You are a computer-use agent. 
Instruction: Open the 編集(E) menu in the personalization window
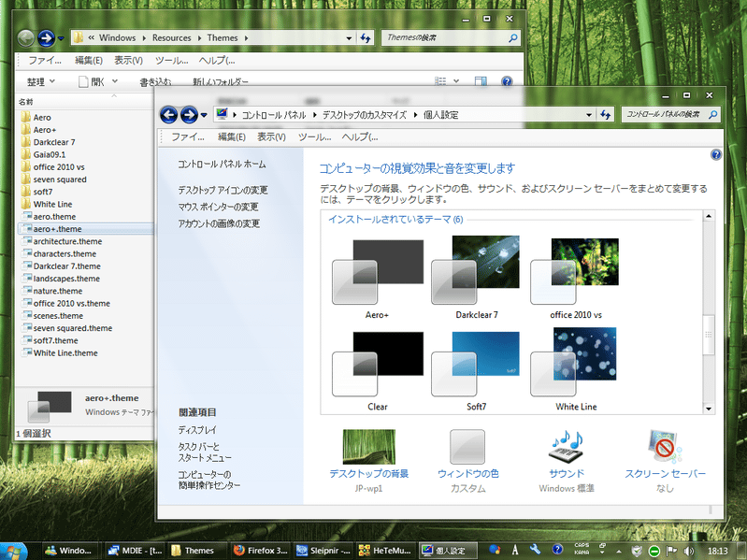click(232, 137)
